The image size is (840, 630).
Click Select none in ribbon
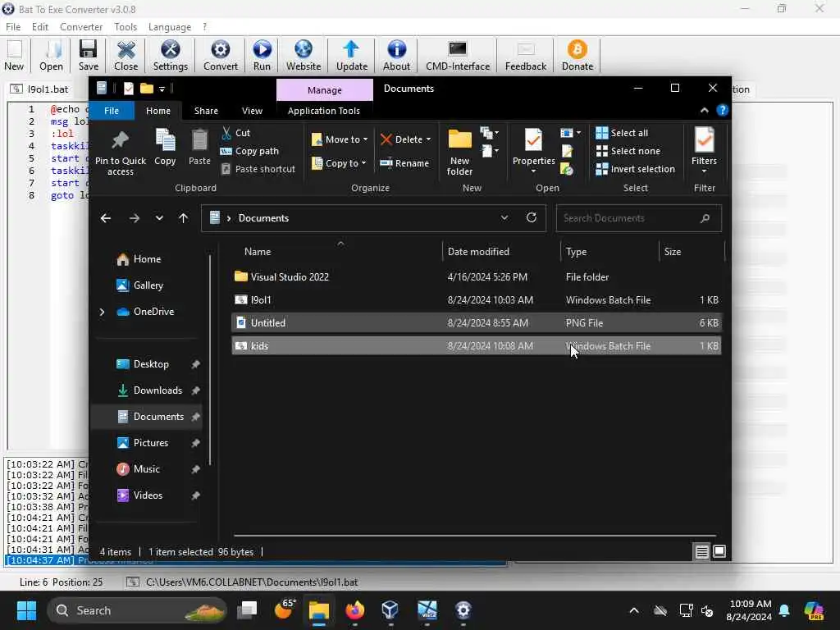(628, 151)
